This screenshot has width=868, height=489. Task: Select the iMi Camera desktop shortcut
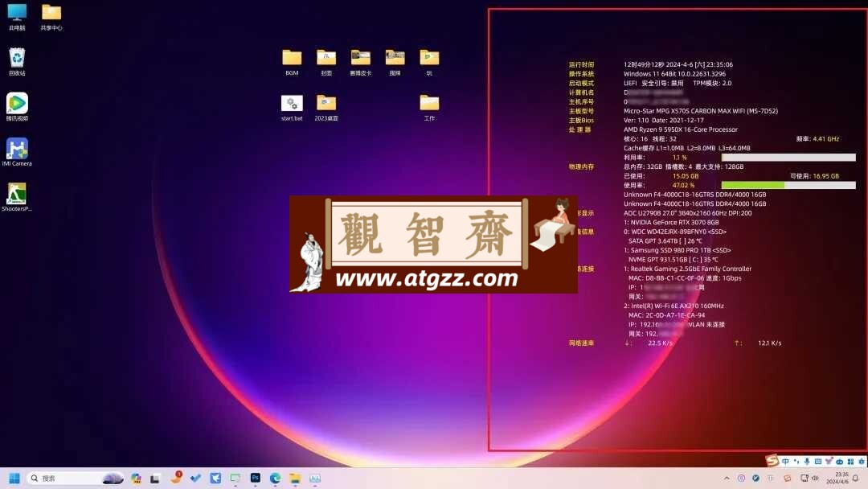[17, 152]
